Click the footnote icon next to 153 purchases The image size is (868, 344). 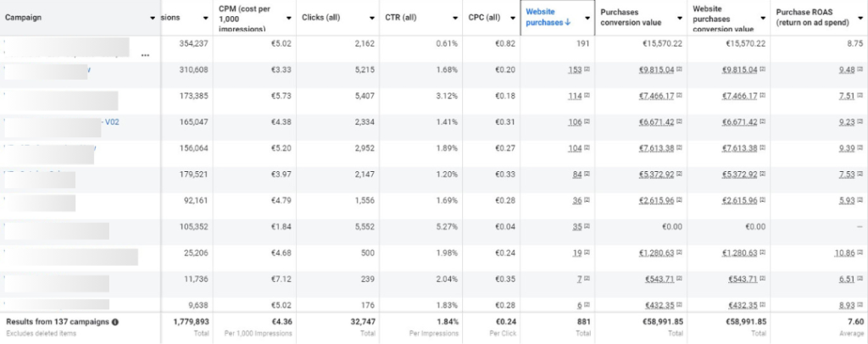point(587,69)
